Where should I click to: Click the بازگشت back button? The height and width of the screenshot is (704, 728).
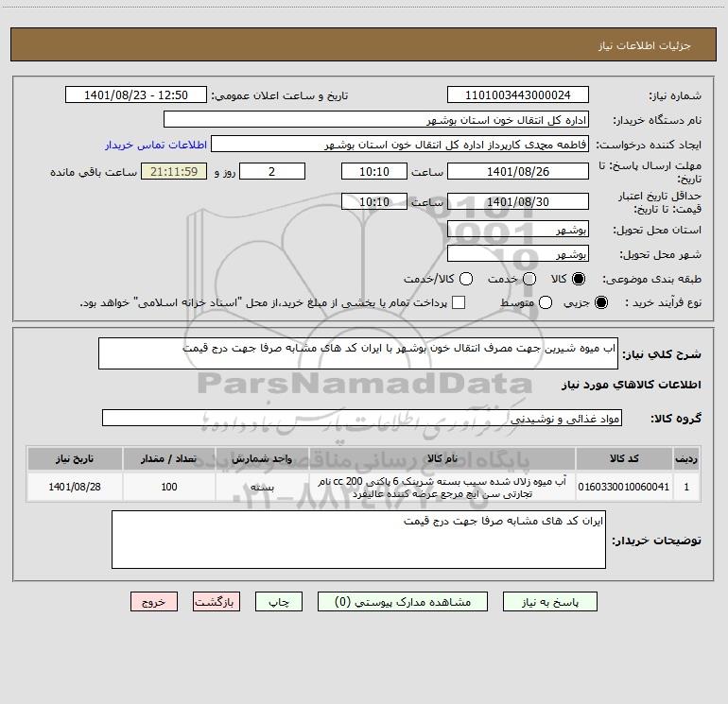217,601
